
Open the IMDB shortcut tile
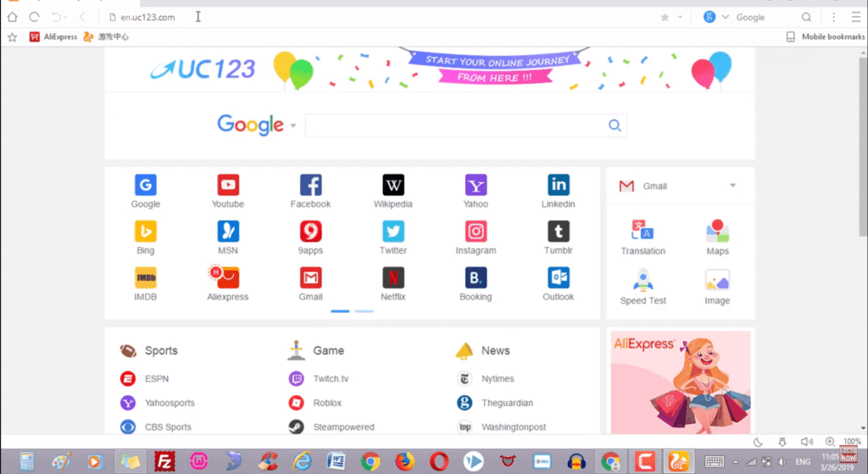coord(146,284)
